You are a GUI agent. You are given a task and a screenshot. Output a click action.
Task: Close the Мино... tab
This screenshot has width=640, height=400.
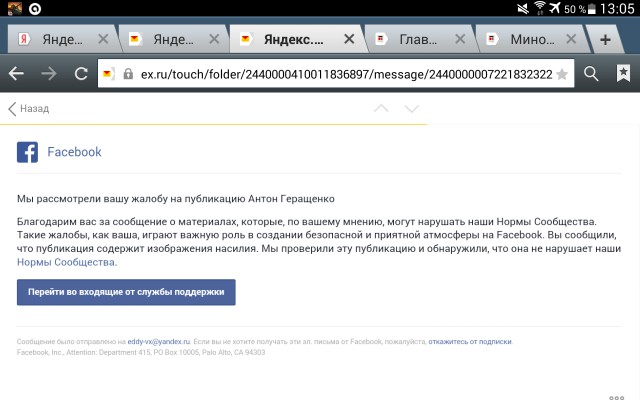571,39
